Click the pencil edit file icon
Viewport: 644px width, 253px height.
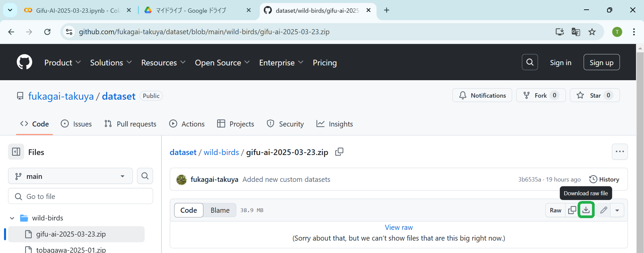[x=603, y=210]
